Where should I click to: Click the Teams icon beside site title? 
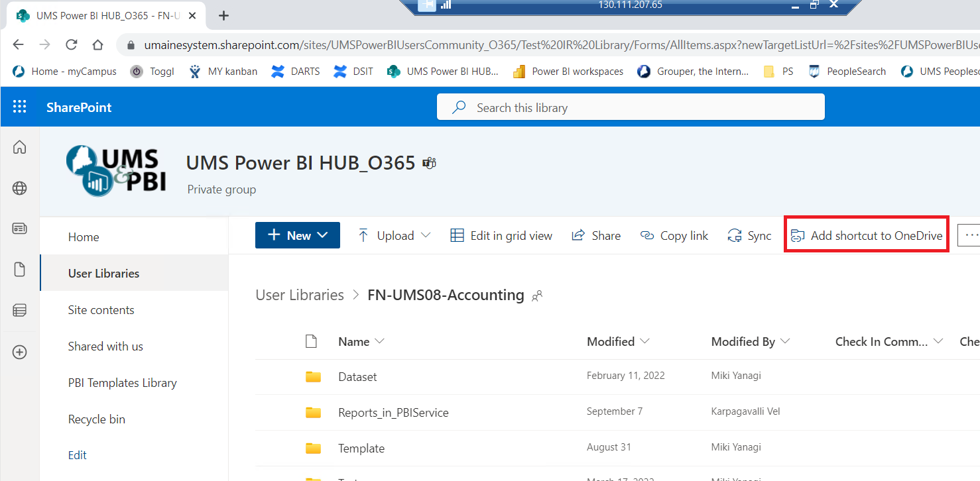(x=430, y=163)
